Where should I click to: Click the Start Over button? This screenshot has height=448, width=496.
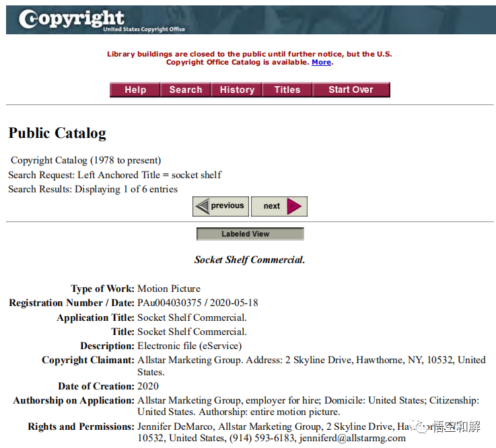click(351, 89)
